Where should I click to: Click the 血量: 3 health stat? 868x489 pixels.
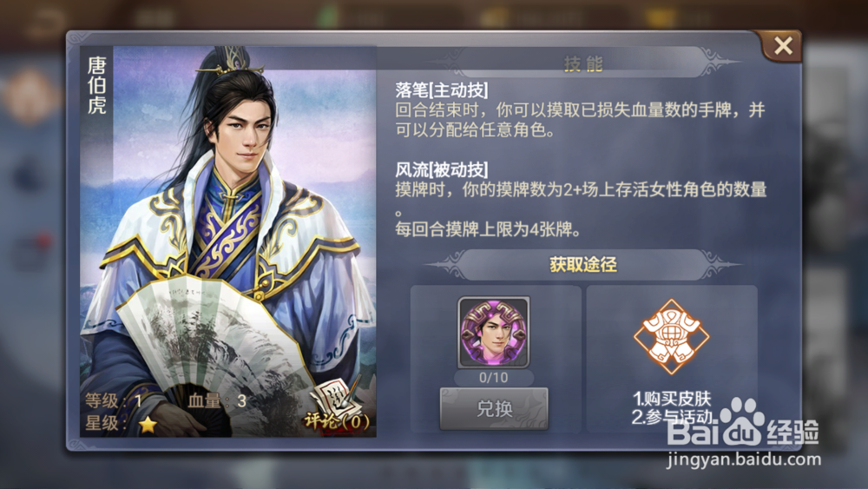(216, 401)
